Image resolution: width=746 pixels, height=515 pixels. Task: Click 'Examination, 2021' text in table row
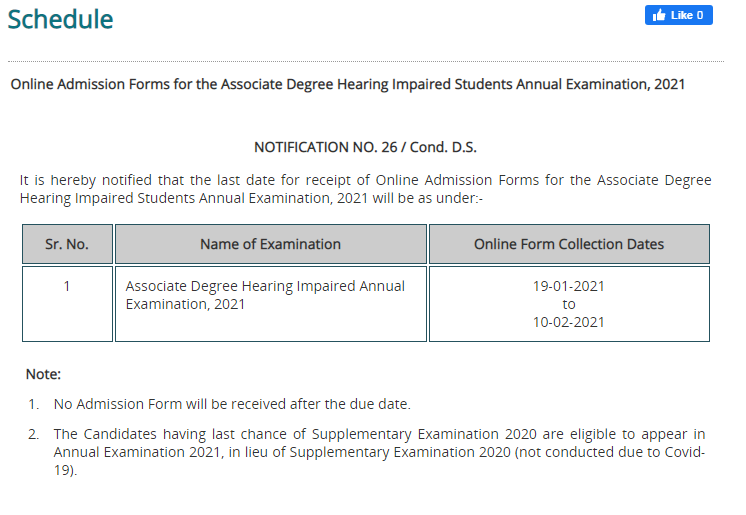pos(185,304)
